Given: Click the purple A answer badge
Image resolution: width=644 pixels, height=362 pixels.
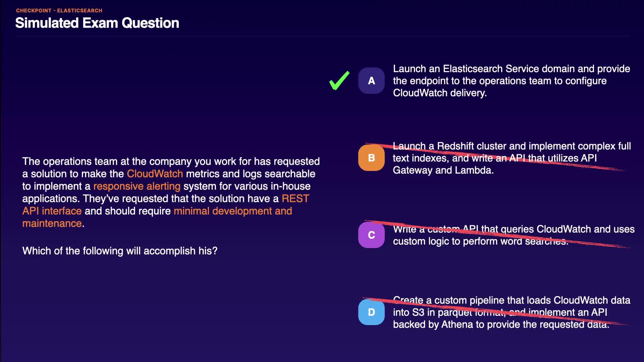Looking at the screenshot, I should pyautogui.click(x=371, y=81).
